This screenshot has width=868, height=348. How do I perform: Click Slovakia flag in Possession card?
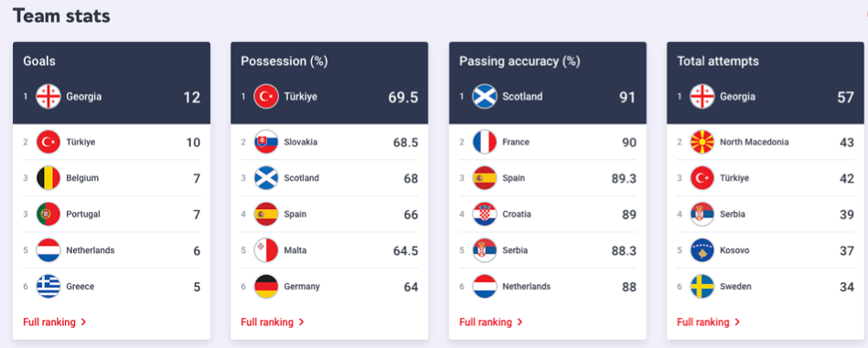pos(266,142)
